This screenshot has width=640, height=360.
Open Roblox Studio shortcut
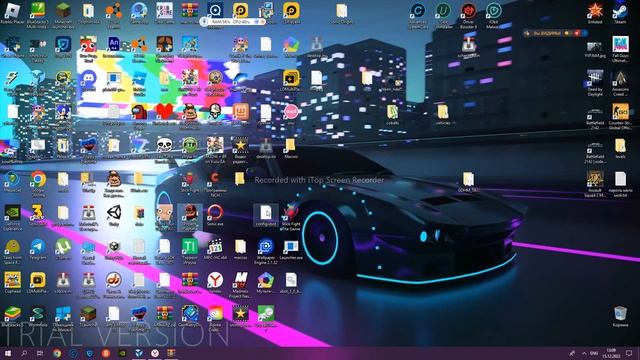point(139,78)
